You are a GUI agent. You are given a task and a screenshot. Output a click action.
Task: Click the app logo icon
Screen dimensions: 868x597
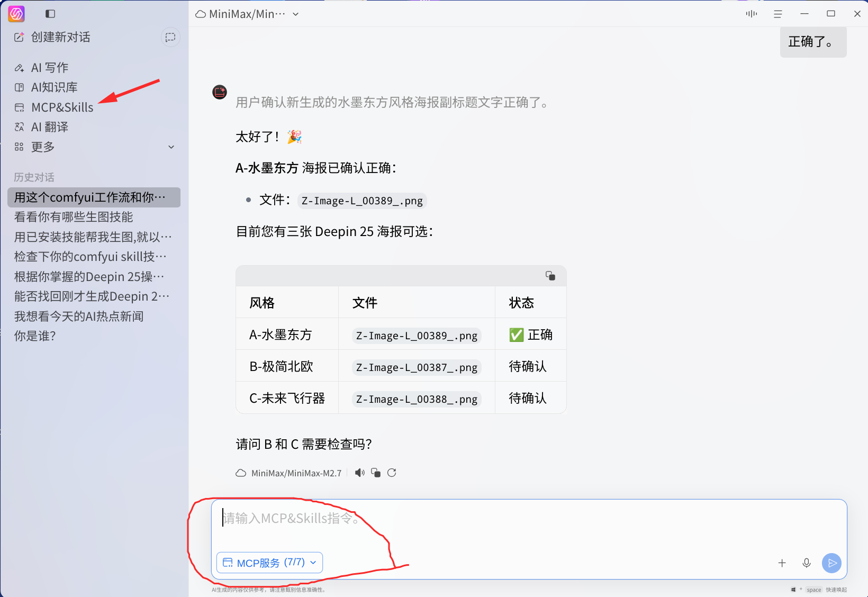click(16, 14)
